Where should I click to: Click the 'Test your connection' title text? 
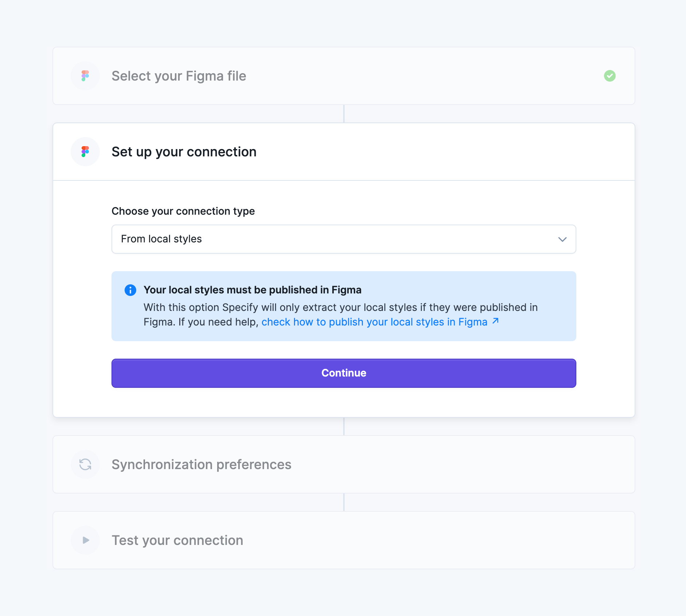tap(177, 540)
